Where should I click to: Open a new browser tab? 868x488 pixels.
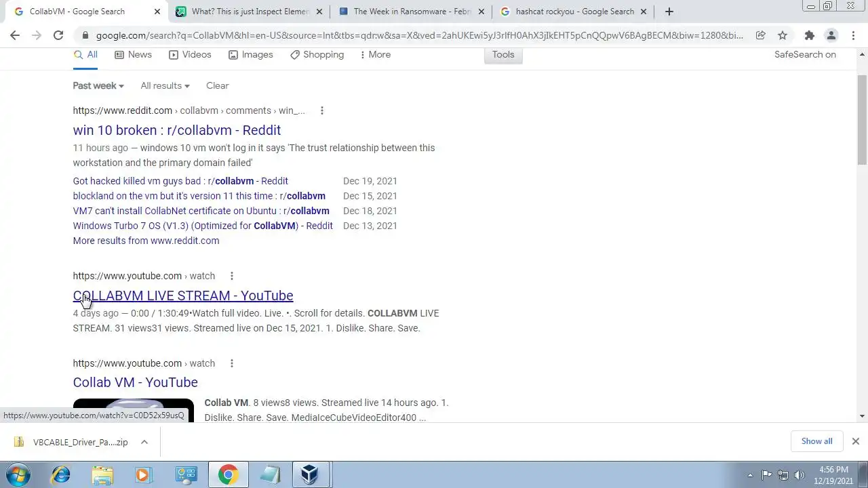[x=669, y=12]
